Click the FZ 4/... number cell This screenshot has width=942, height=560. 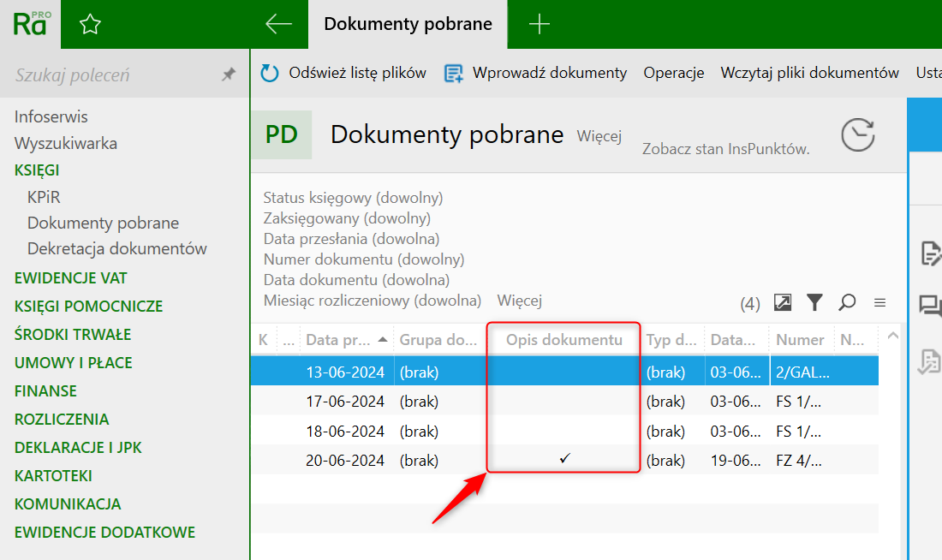pos(798,461)
